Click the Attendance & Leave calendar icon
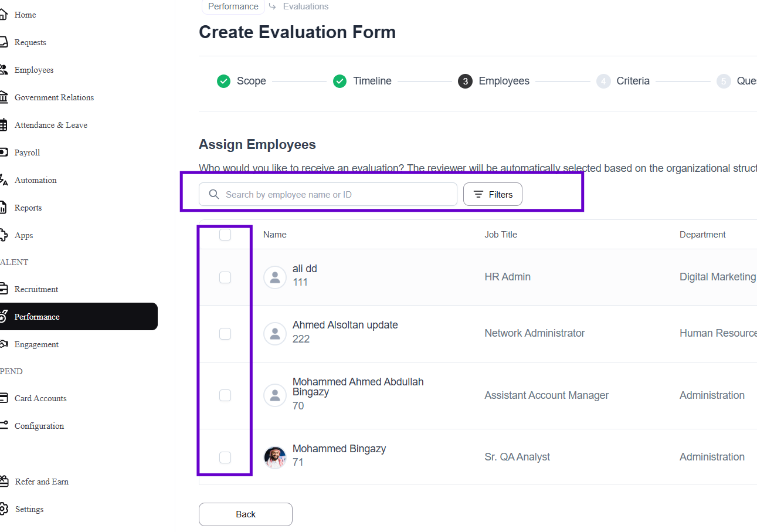Viewport: 757px width, 532px height. coord(4,125)
